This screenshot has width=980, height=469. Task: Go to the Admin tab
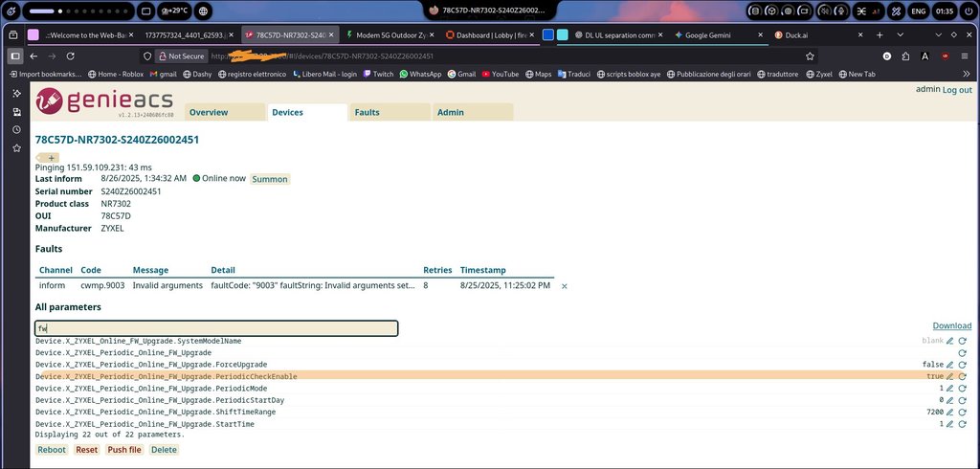(450, 112)
